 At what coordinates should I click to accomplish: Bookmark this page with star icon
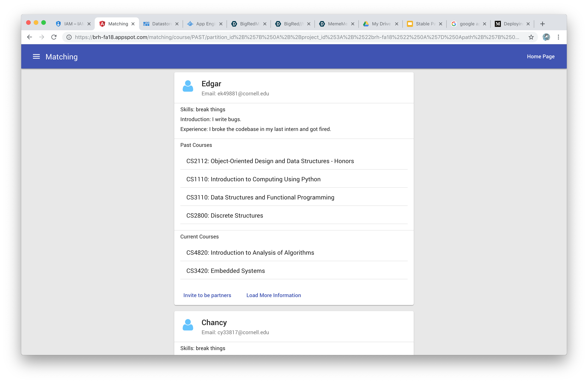tap(531, 37)
